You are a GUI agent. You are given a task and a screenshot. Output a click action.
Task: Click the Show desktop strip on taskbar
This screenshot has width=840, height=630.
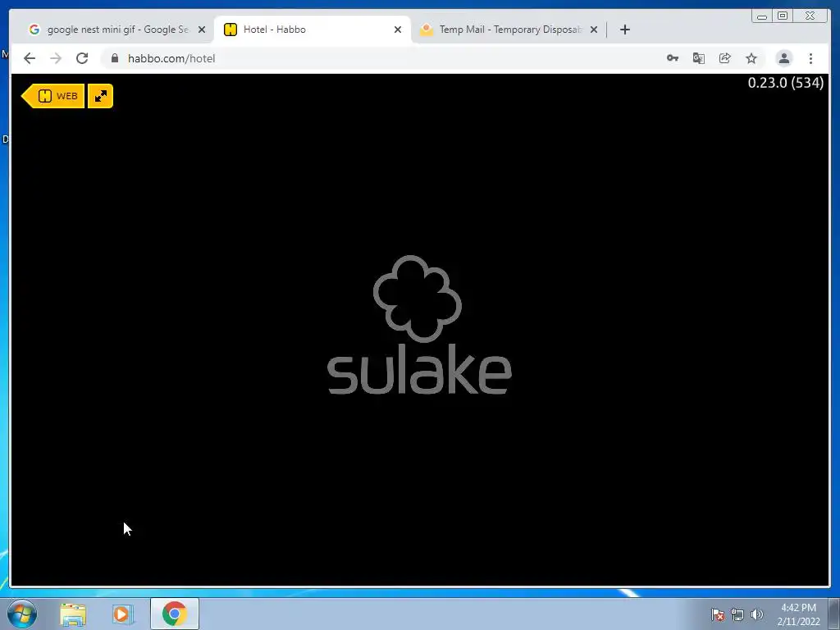834,614
